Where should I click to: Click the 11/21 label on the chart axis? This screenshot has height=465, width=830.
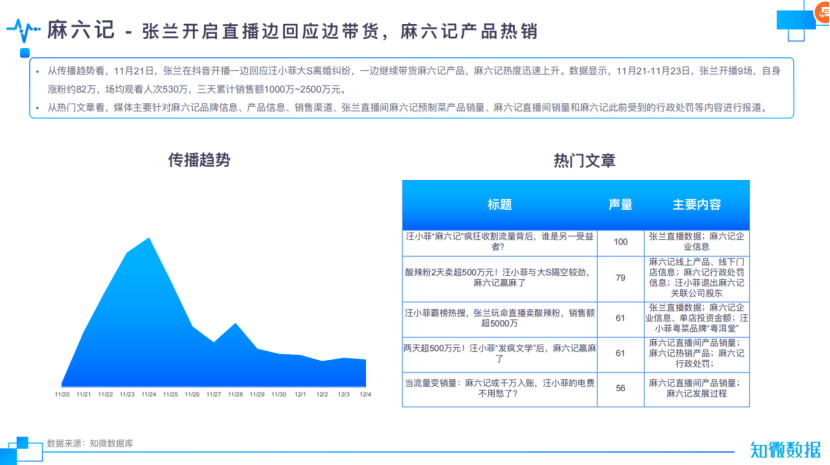tap(84, 395)
